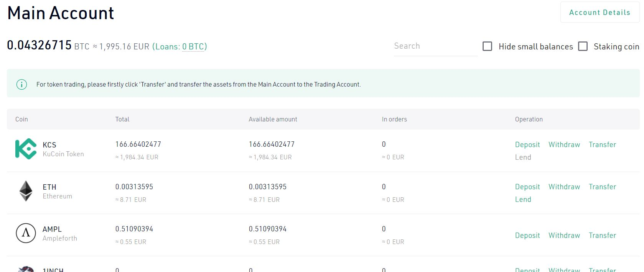Viewport: 644px width, 272px height.
Task: Click the Ampleforth subtitle
Action: click(x=60, y=238)
